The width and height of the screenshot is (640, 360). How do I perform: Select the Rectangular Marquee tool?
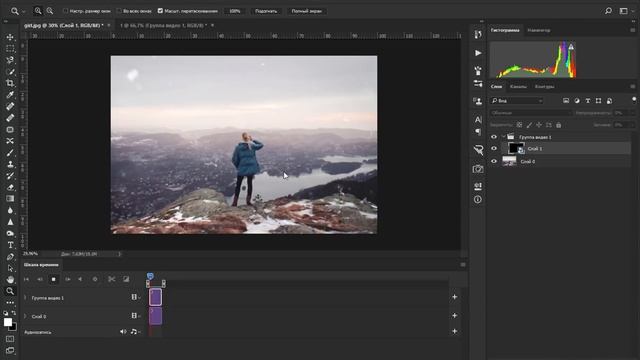click(10, 49)
